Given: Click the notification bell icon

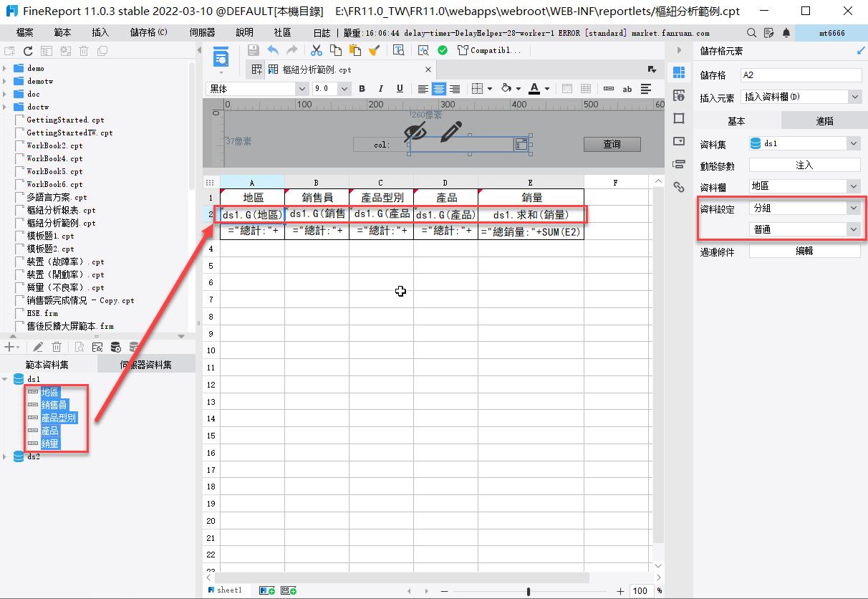Looking at the screenshot, I should point(787,33).
